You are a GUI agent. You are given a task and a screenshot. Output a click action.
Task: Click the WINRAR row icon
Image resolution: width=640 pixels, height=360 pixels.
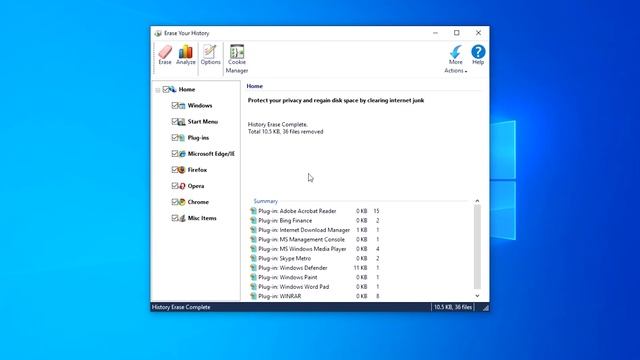tap(253, 296)
